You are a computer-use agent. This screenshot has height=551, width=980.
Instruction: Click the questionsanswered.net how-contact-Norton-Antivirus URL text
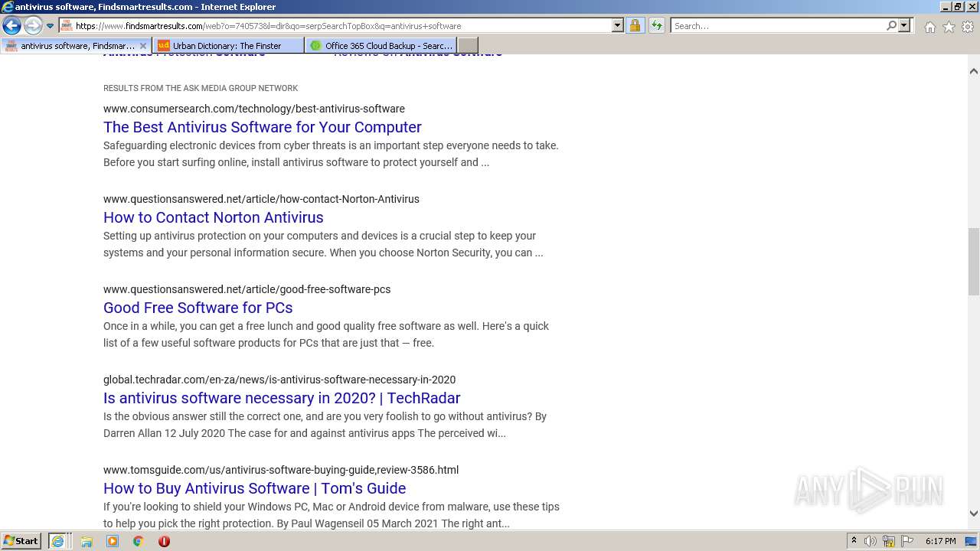tap(261, 199)
